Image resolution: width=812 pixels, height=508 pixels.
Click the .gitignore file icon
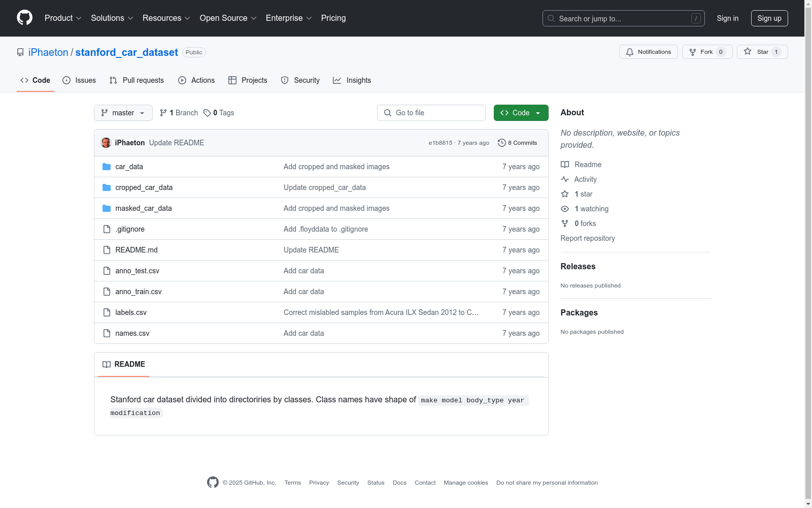click(107, 229)
